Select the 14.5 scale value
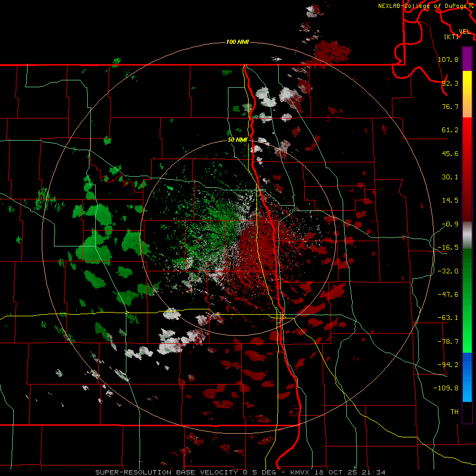The height and width of the screenshot is (476, 476). [x=450, y=200]
